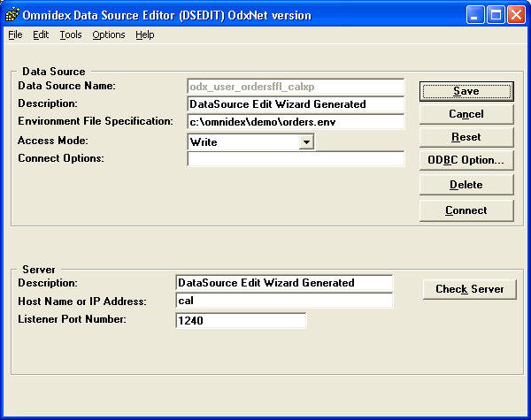Click the 'Connect Options:' label

coord(61,158)
